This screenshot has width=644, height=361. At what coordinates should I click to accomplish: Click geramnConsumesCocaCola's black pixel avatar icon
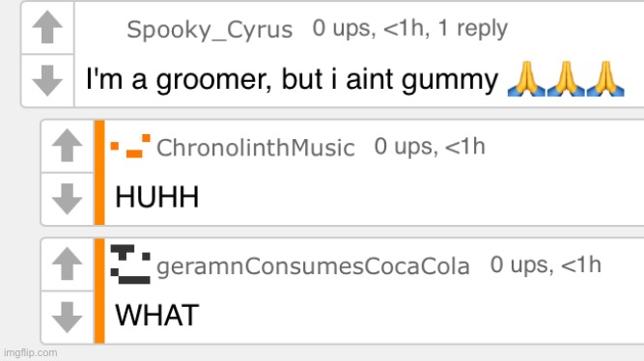[130, 264]
